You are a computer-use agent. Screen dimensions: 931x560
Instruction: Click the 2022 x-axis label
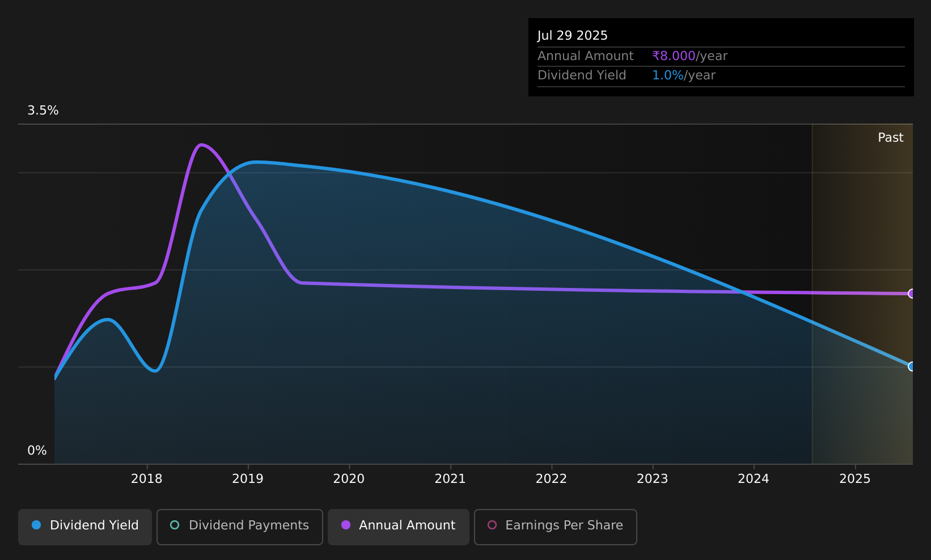[x=551, y=479]
